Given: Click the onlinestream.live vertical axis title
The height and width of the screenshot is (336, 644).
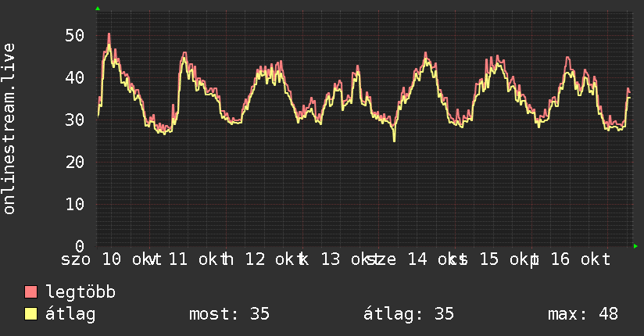Looking at the screenshot, I should tap(9, 129).
